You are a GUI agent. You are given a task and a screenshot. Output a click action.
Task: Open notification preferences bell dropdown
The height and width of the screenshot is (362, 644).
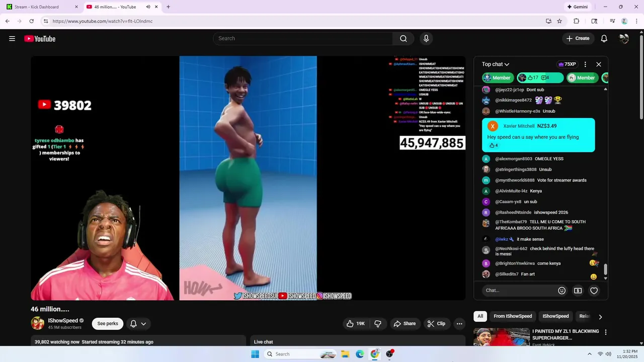138,324
